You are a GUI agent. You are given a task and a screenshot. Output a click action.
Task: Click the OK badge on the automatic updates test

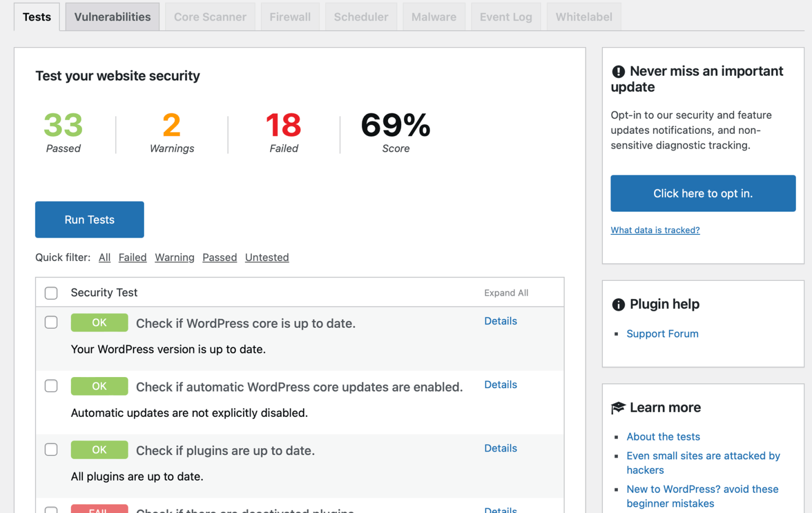99,386
